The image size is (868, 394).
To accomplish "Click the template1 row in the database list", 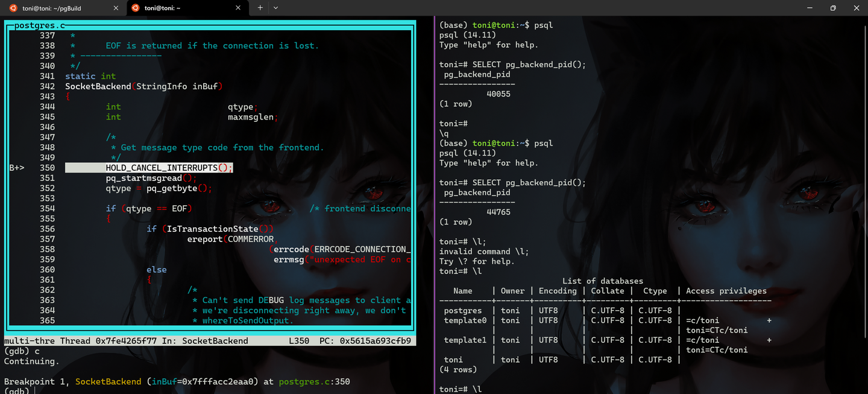I will tap(465, 340).
